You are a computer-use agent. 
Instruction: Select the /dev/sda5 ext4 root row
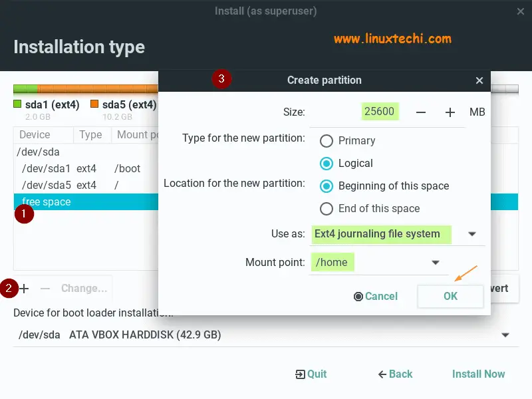(x=86, y=186)
